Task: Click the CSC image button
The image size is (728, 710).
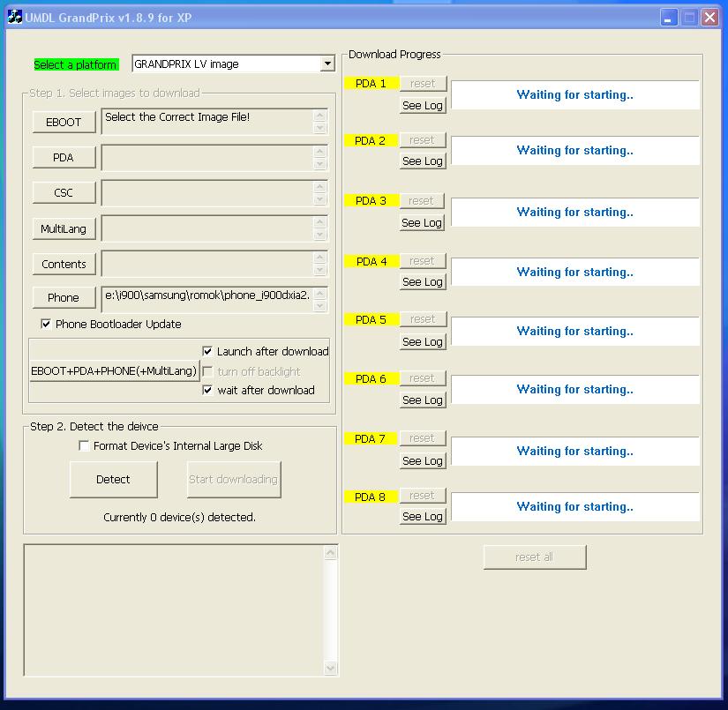Action: tap(64, 192)
